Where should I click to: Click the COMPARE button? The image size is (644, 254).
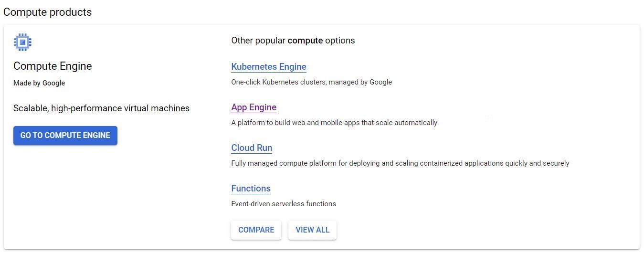point(256,230)
